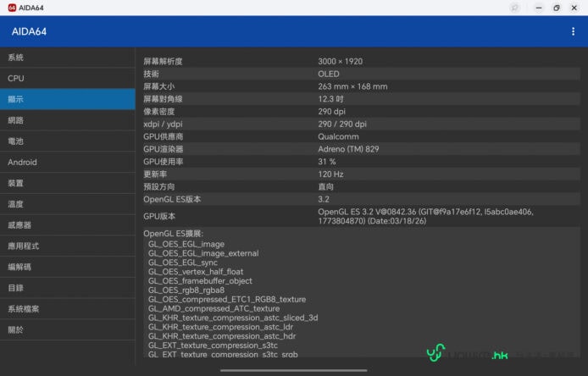Image resolution: width=588 pixels, height=376 pixels.
Task: Select the GL_OES_EGL_image extension entry
Action: coord(186,244)
